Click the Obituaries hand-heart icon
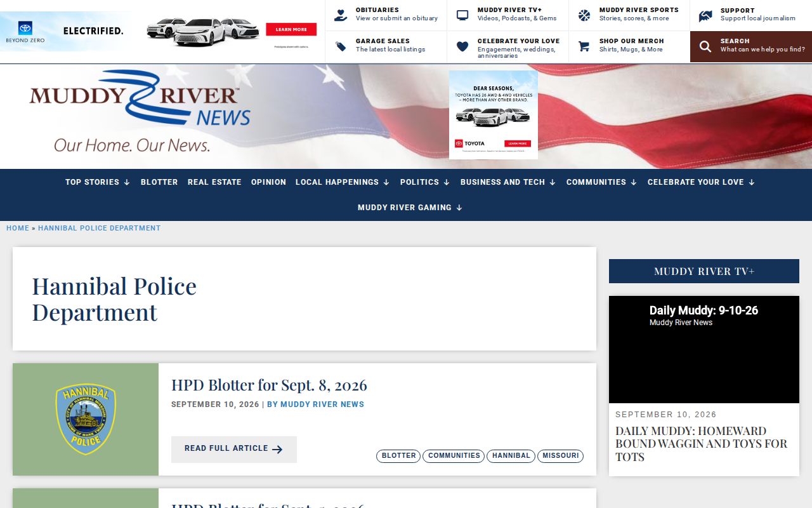The image size is (812, 508). point(341,15)
